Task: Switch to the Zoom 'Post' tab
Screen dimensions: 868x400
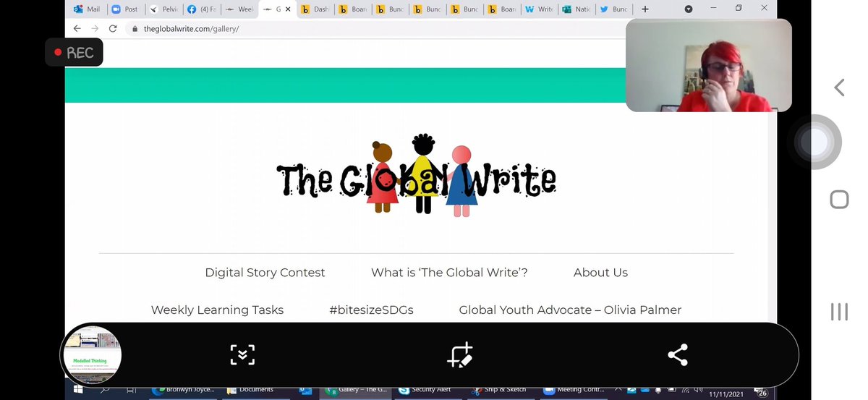Action: coord(124,9)
